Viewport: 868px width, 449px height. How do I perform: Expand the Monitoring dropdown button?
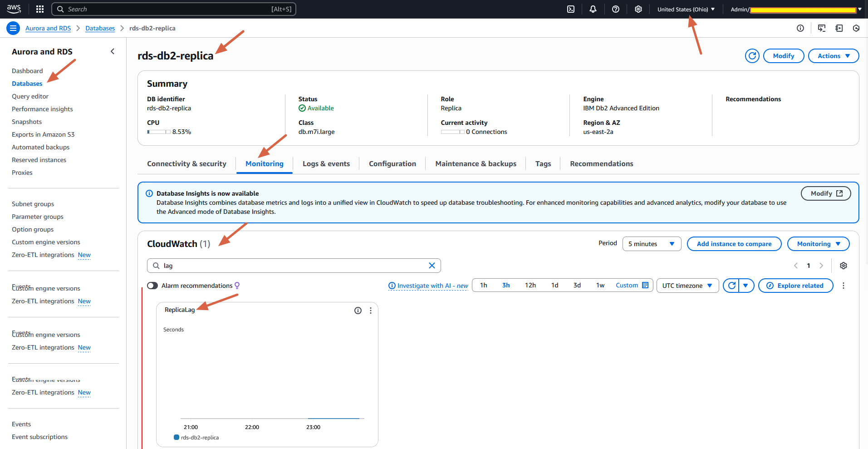(818, 244)
